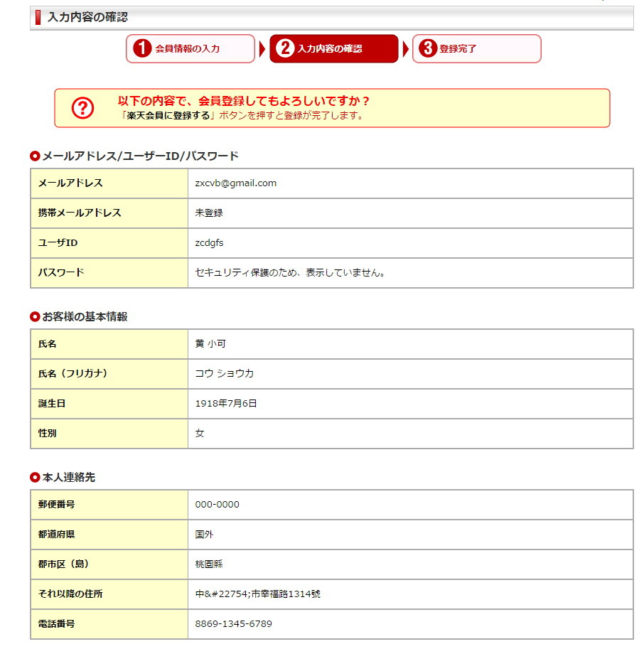
Task: Click the 氏名（フリガナ） row label
Action: [73, 374]
